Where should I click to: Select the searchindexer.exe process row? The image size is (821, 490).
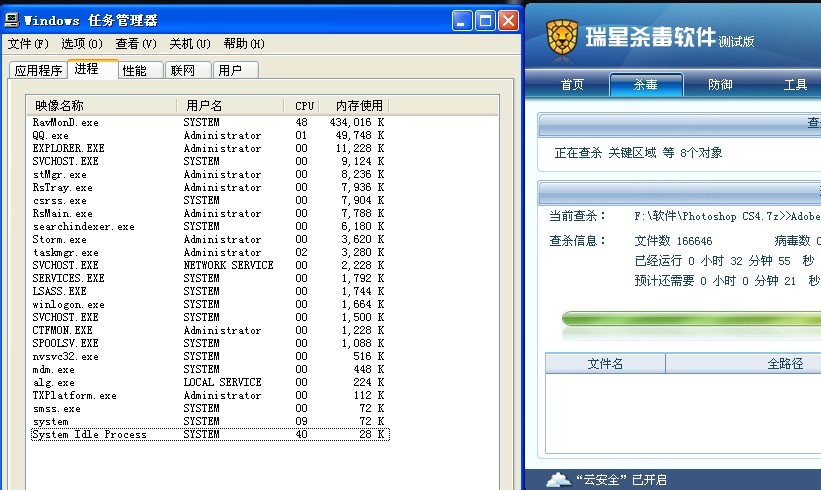(210, 227)
